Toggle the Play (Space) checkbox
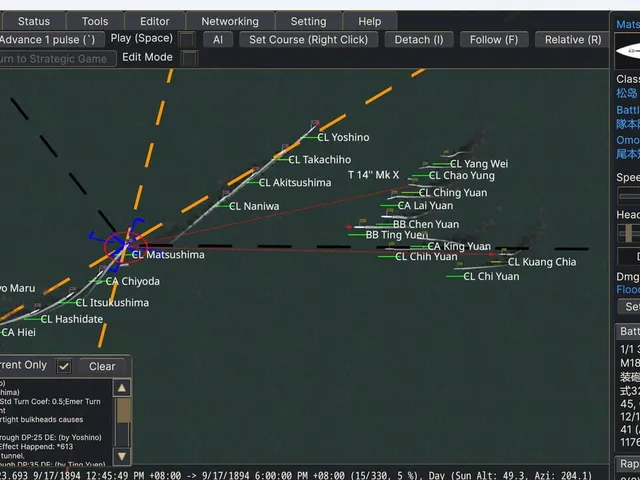The image size is (640, 480). pos(188,40)
